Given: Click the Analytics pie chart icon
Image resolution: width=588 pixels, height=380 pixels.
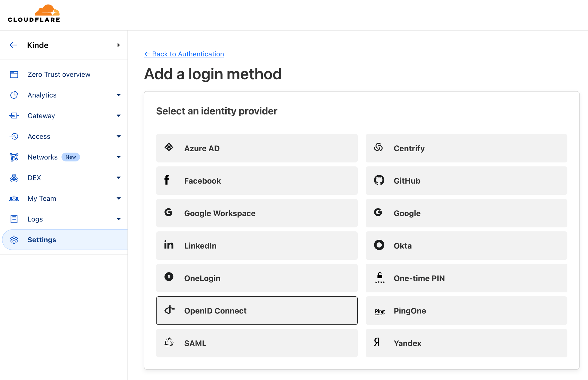Looking at the screenshot, I should click(14, 95).
